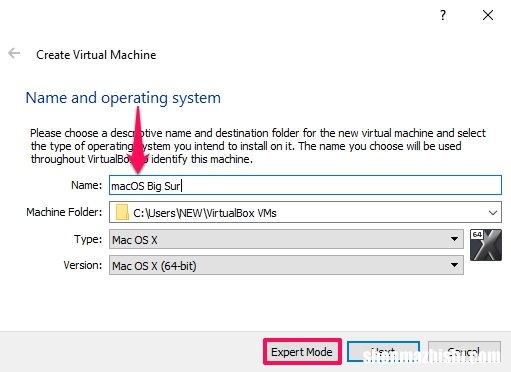Click the yellow folder icon in Machine Folder
Viewport: 511px width, 372px height.
point(122,212)
